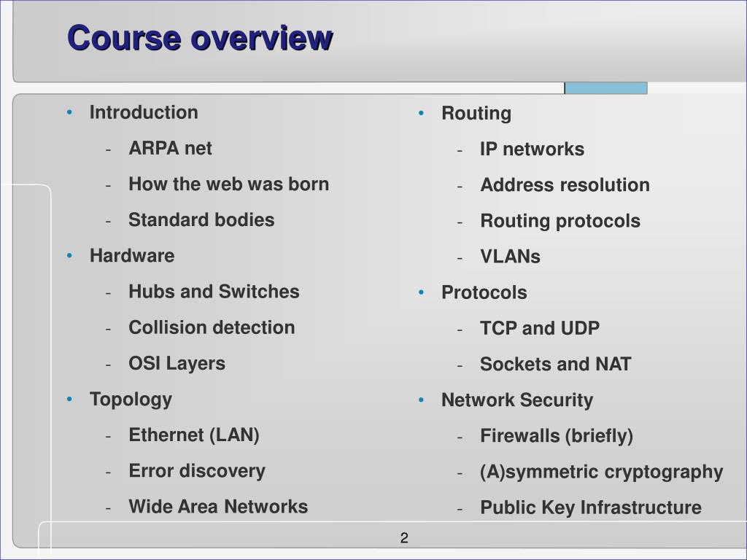Click the 'Protocols' bullet heading
Screen dimensions: 747x560
pyautogui.click(x=484, y=292)
